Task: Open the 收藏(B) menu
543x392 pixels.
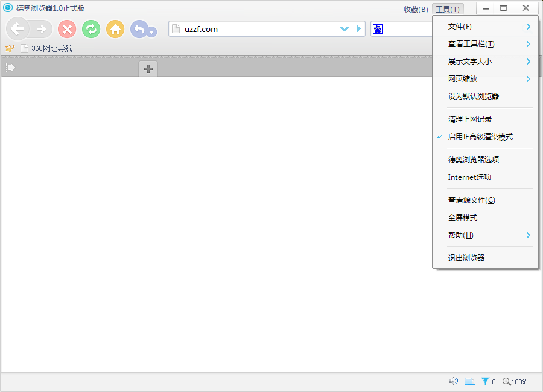Action: (x=416, y=10)
